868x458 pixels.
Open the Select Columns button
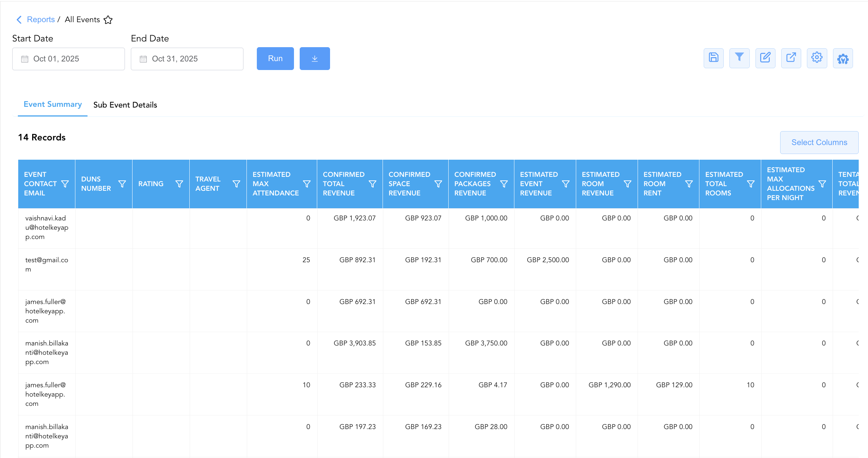tap(819, 142)
